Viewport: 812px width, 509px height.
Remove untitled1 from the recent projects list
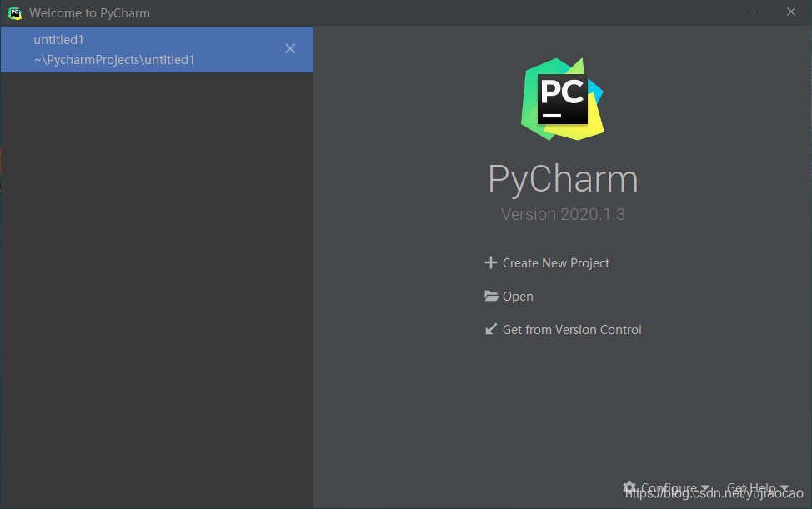click(290, 48)
